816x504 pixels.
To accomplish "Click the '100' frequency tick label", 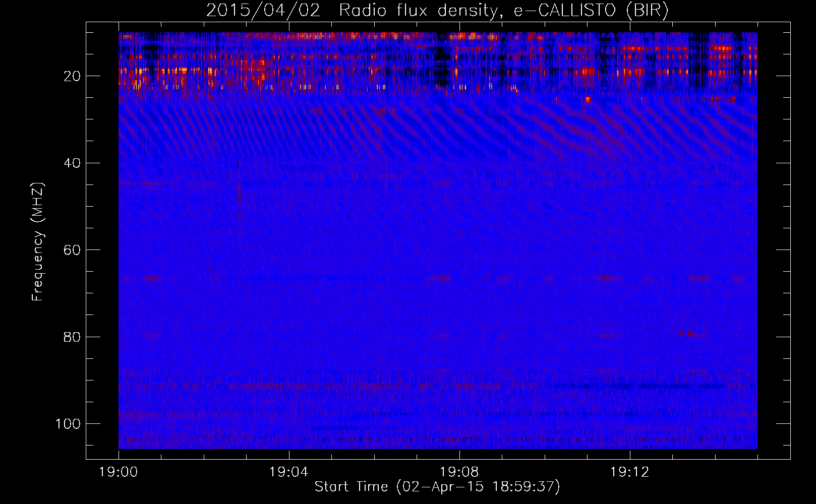I will (x=68, y=423).
